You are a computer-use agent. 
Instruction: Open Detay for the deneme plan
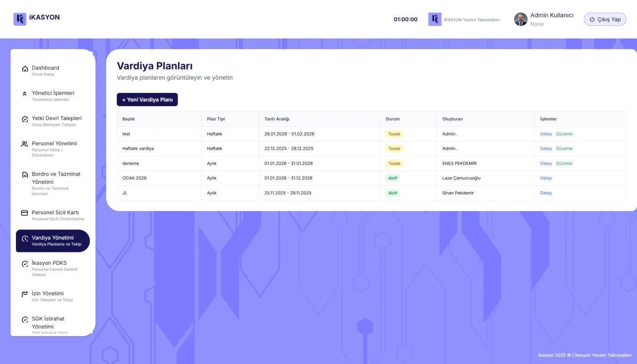pyautogui.click(x=546, y=163)
